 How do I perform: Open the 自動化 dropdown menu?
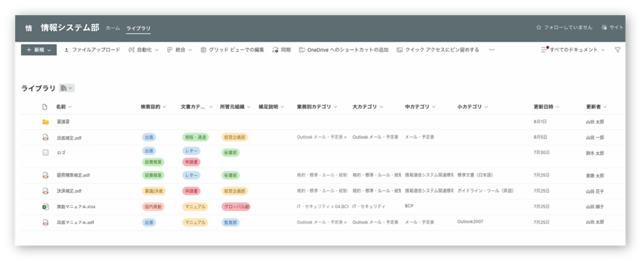click(144, 50)
